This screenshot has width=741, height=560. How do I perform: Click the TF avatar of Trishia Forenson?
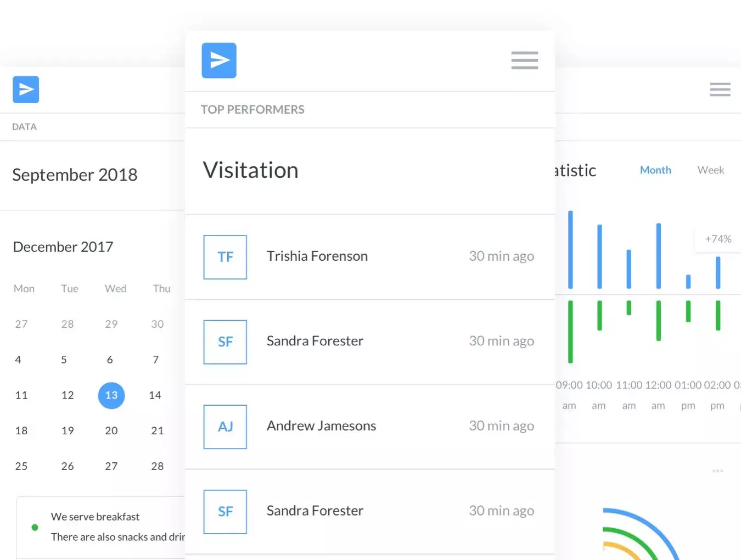225,257
